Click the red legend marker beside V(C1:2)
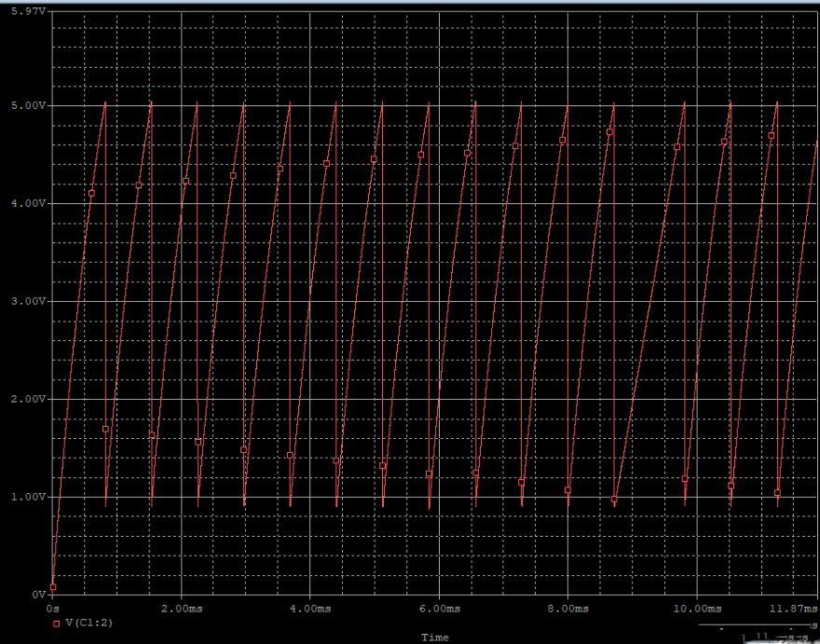This screenshot has height=644, width=820. pyautogui.click(x=57, y=623)
